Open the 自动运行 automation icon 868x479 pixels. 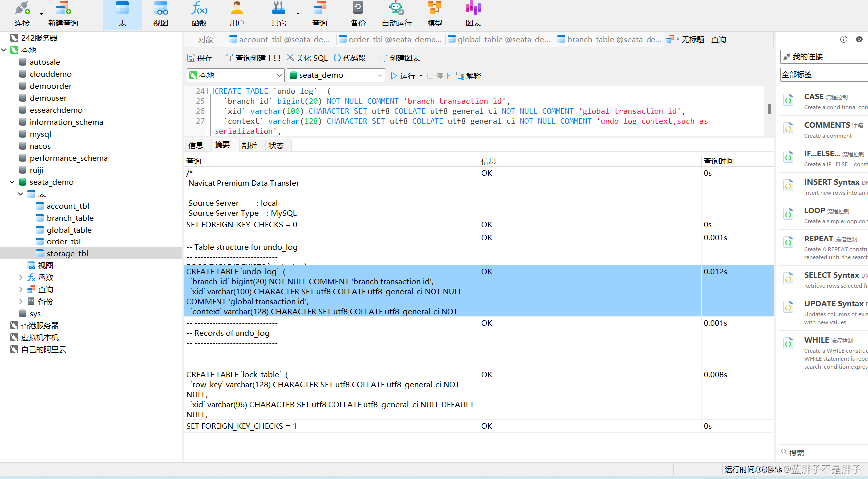click(397, 14)
